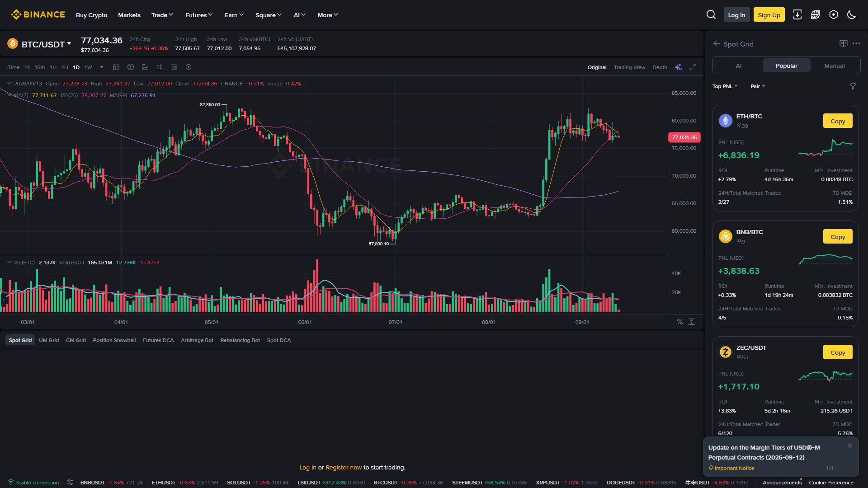Switch chart to Trading View

[x=629, y=67]
